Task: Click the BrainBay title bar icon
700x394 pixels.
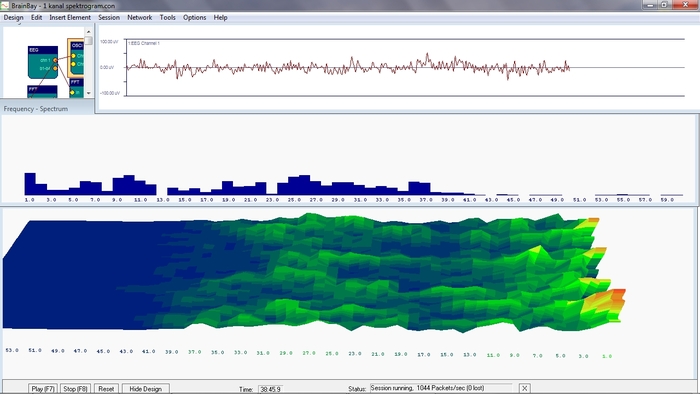Action: point(5,5)
